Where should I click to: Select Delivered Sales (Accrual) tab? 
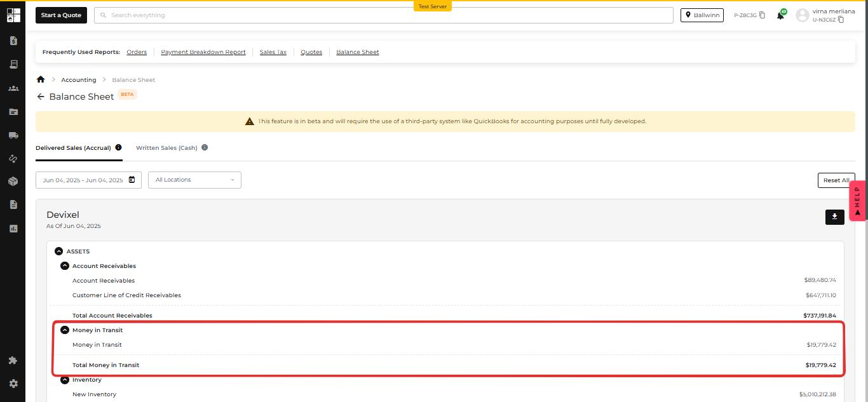point(73,147)
